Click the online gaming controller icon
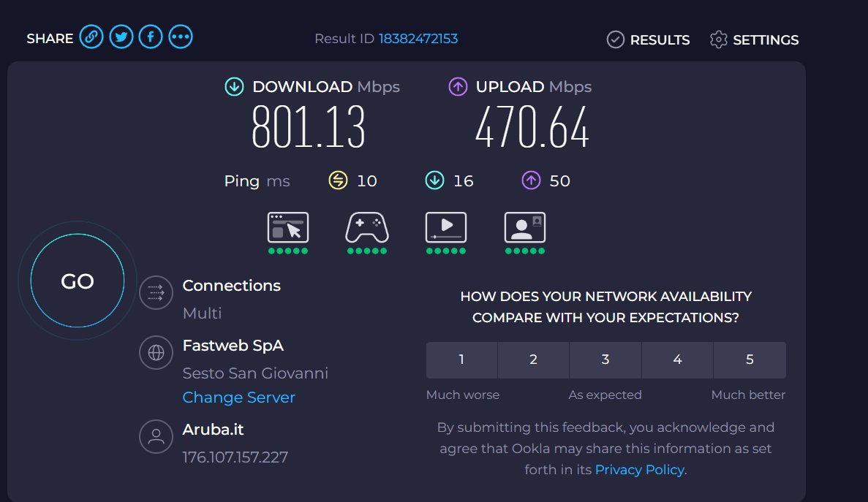 tap(367, 227)
